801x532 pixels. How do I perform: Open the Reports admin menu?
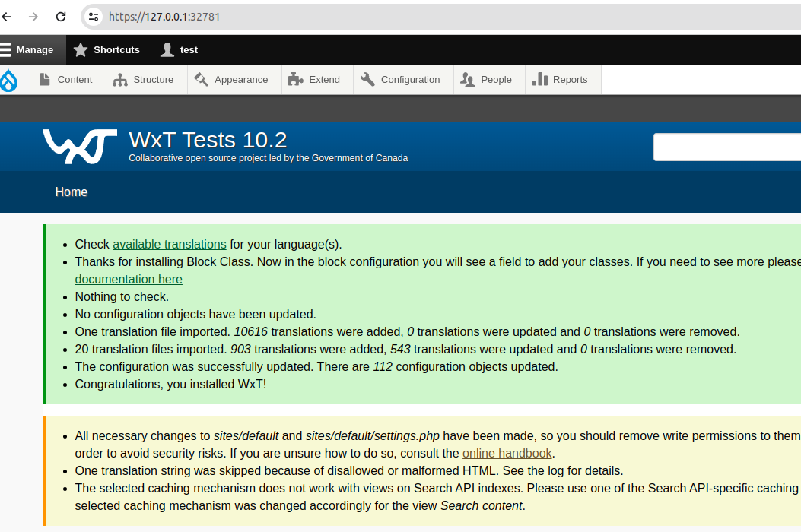[563, 80]
